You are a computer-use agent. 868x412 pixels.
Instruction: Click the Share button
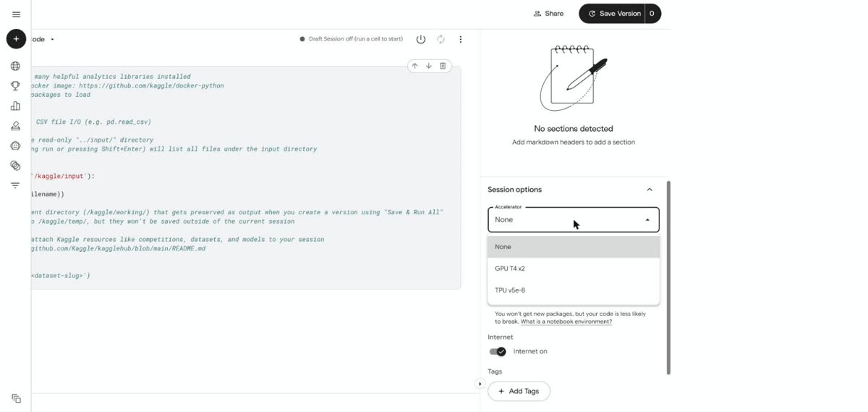click(x=548, y=14)
